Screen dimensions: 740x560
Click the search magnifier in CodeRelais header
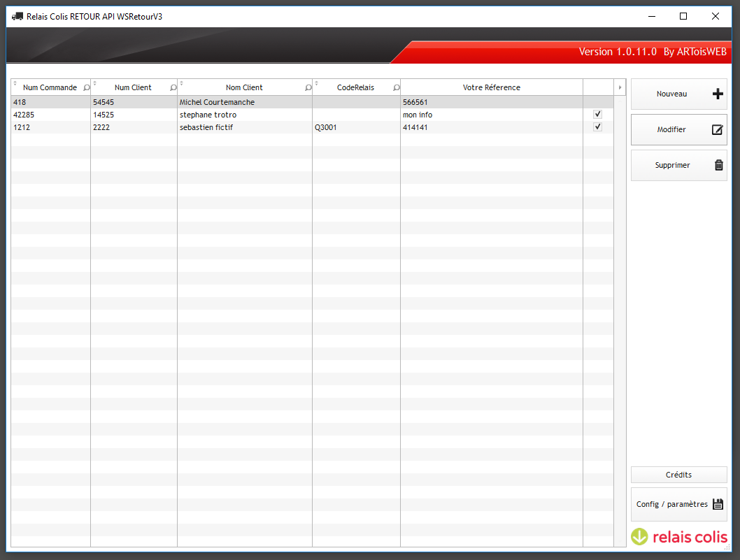pos(396,88)
